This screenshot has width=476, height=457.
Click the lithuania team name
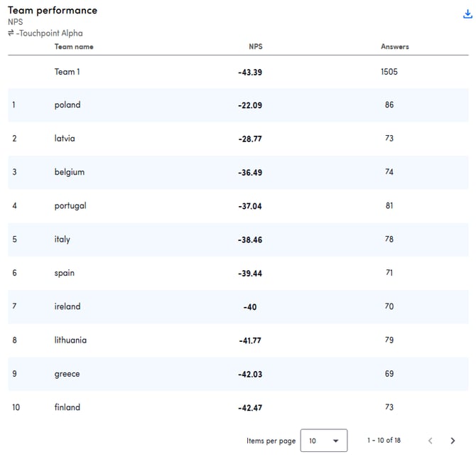click(70, 340)
